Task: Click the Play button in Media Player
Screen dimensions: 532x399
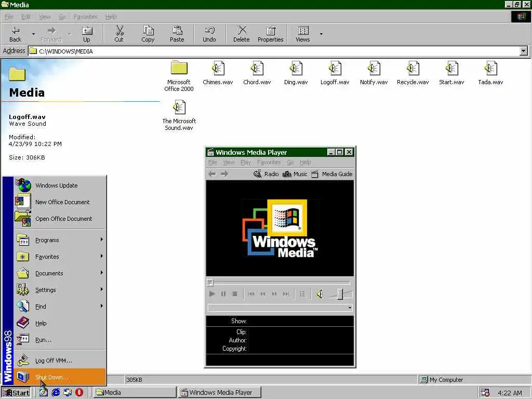Action: pyautogui.click(x=212, y=294)
